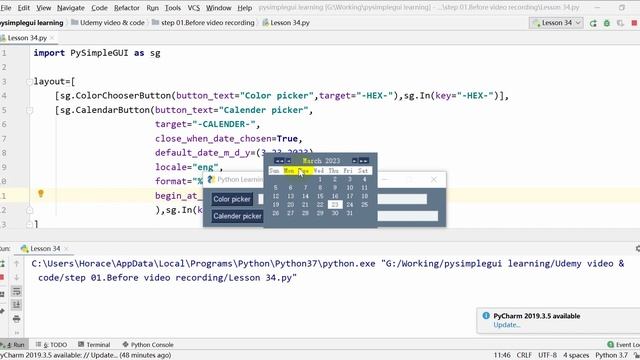The height and width of the screenshot is (360, 640).
Task: Expand more Run console tools chevron
Action: (16, 332)
